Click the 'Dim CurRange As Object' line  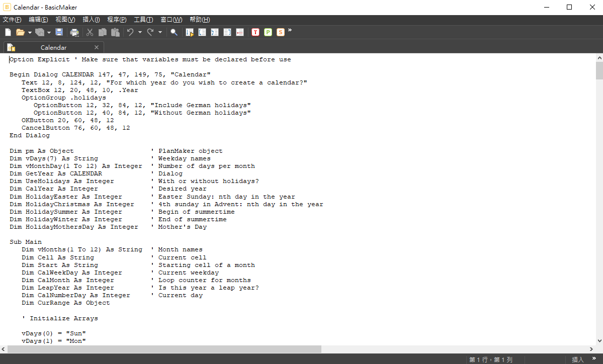point(66,303)
